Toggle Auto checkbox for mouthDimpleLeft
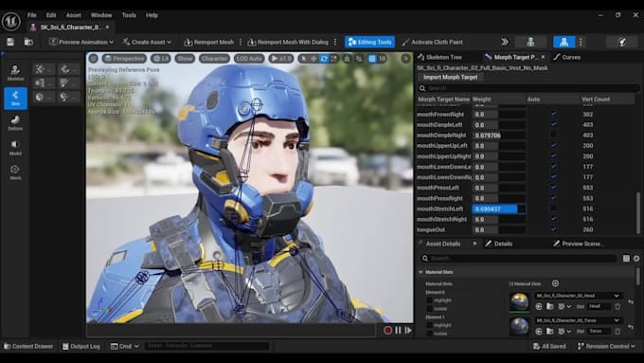Image resolution: width=644 pixels, height=363 pixels. 553,124
